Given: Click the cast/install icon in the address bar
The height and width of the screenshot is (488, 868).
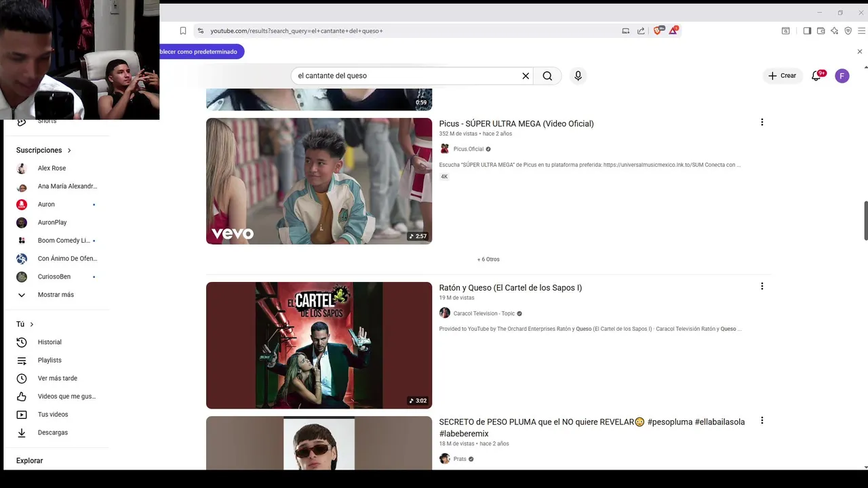Looking at the screenshot, I should click(626, 30).
